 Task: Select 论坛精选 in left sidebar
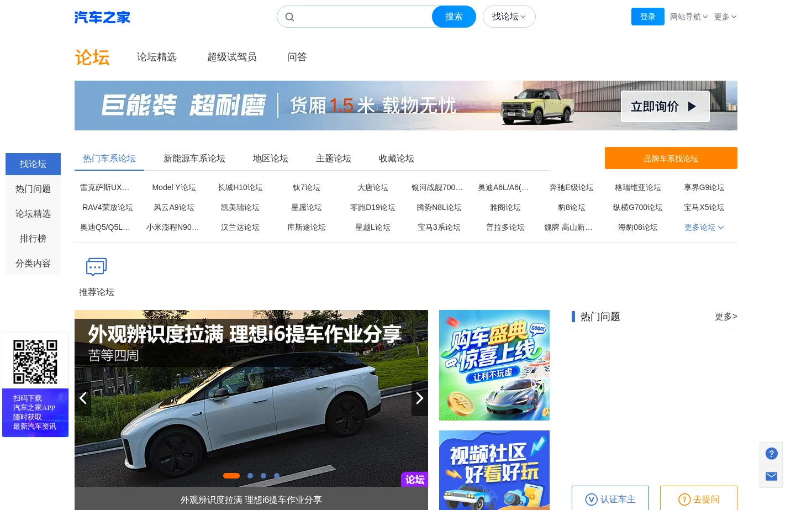[33, 214]
